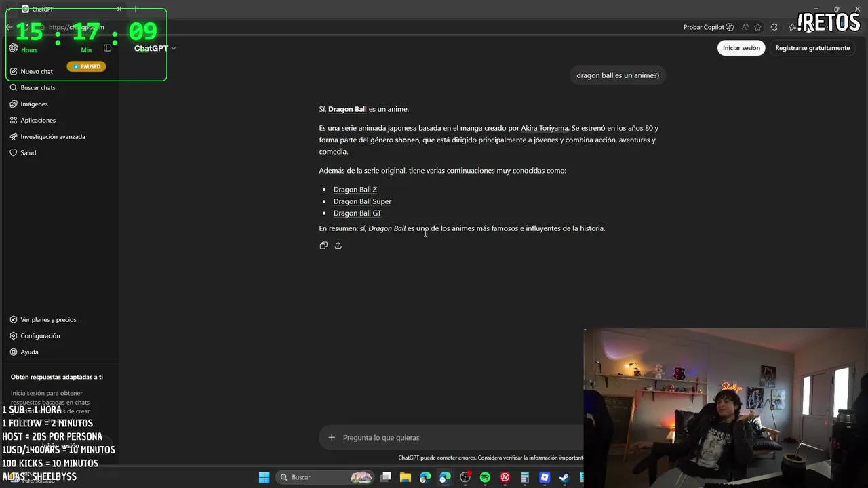Viewport: 868px width, 488px height.
Task: Click Registrarse gratuitamente
Action: tap(812, 48)
